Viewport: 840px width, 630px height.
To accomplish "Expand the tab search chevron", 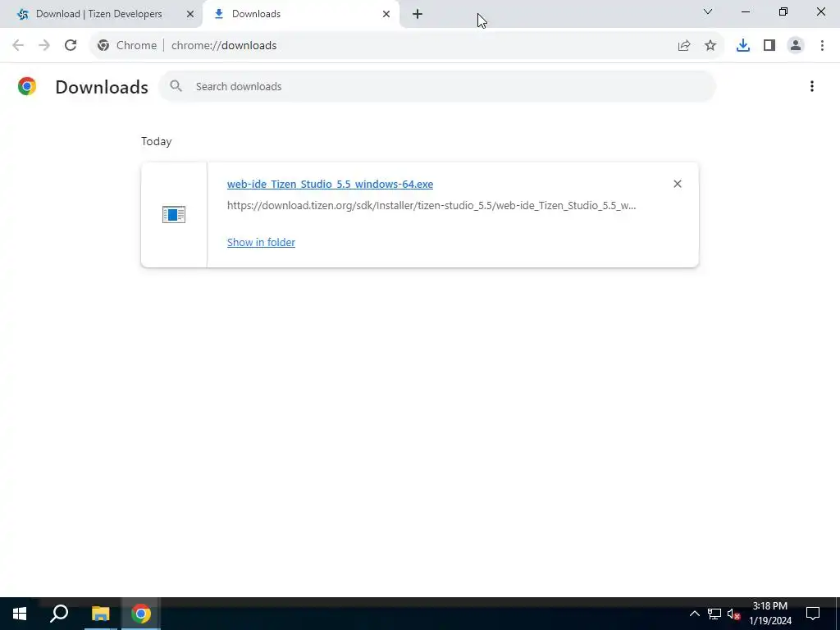I will tap(708, 11).
